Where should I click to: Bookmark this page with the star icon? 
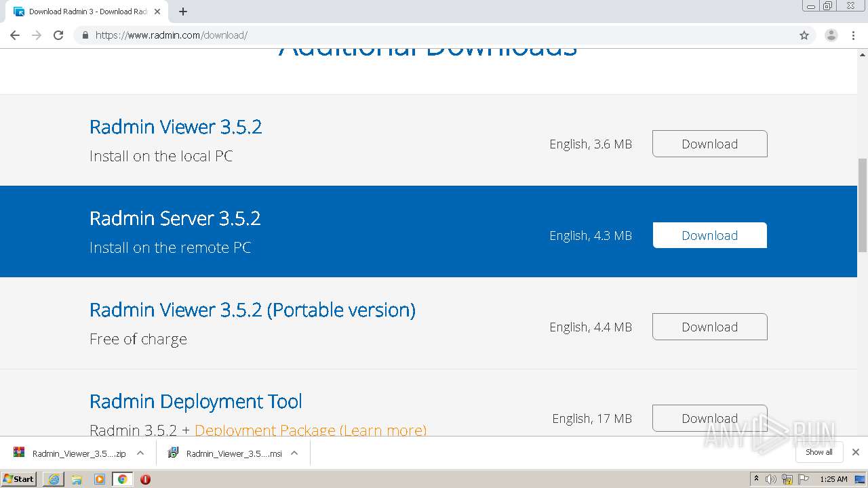point(804,35)
